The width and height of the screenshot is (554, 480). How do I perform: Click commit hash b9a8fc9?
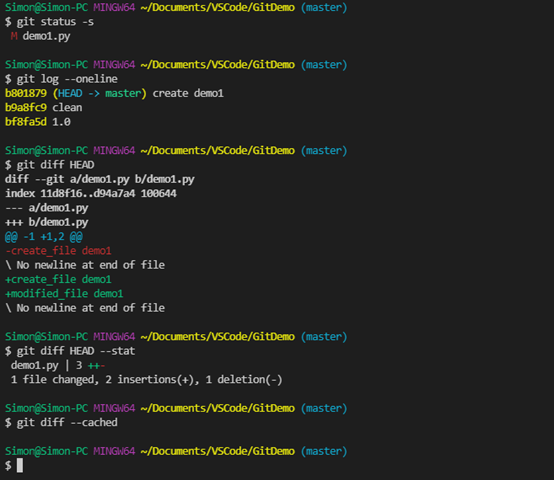click(x=25, y=107)
